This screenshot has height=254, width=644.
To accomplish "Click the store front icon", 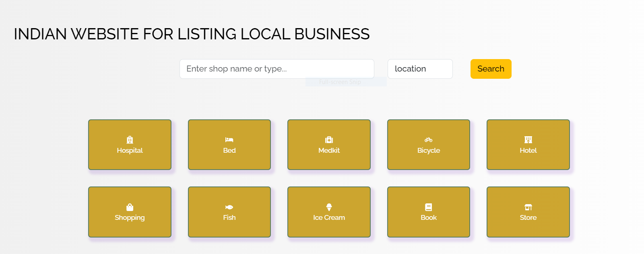I will (x=528, y=207).
